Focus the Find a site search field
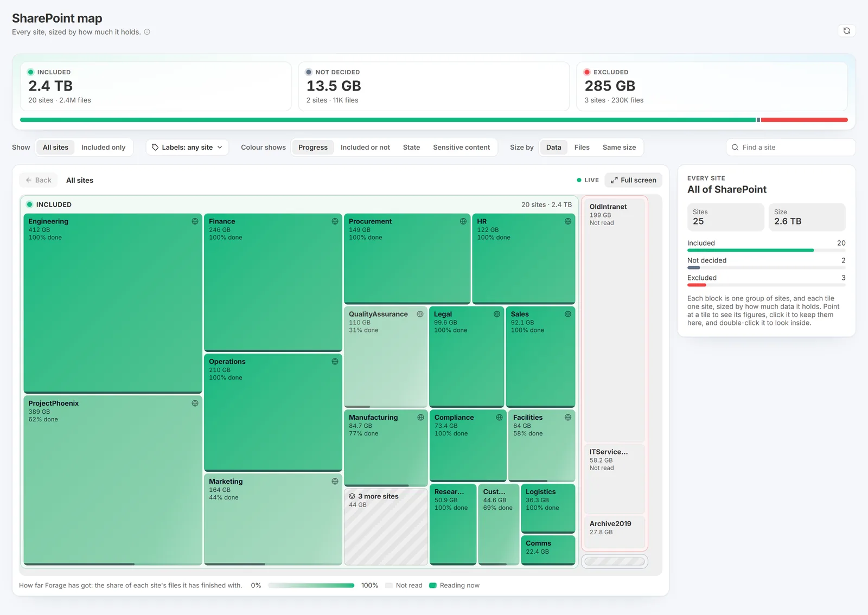The width and height of the screenshot is (868, 615). 791,147
